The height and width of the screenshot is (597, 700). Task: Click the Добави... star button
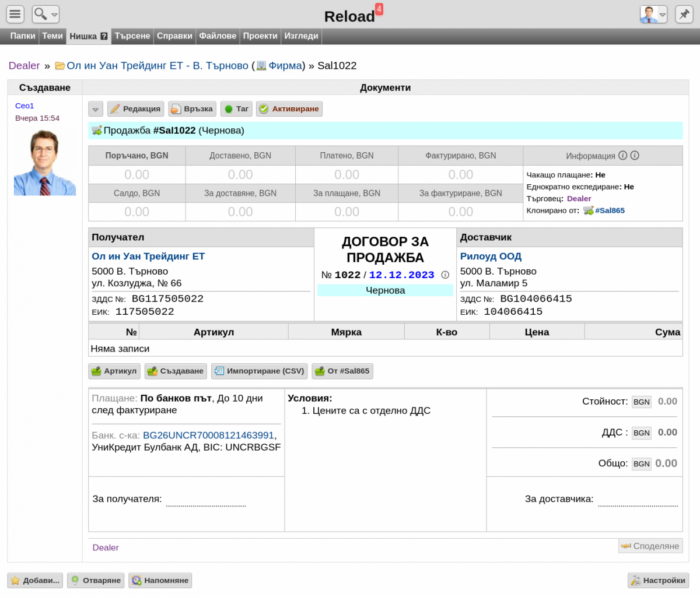point(35,581)
